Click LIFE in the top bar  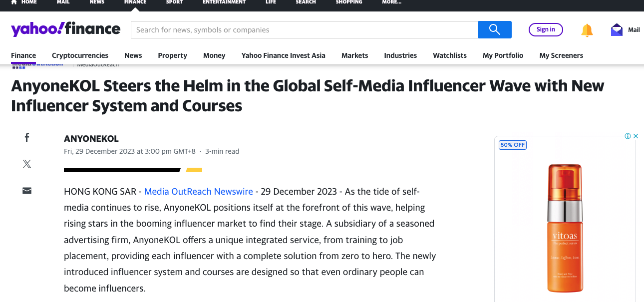(x=271, y=2)
